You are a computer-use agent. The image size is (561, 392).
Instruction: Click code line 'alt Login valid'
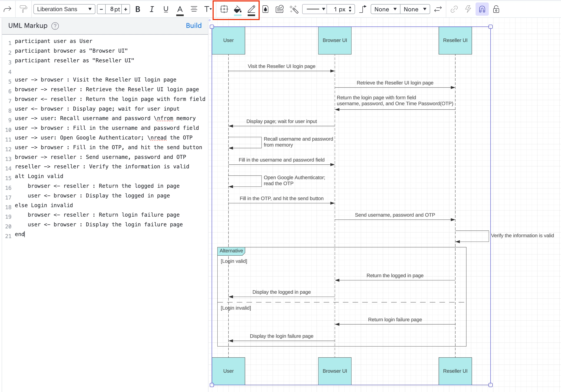tap(39, 176)
